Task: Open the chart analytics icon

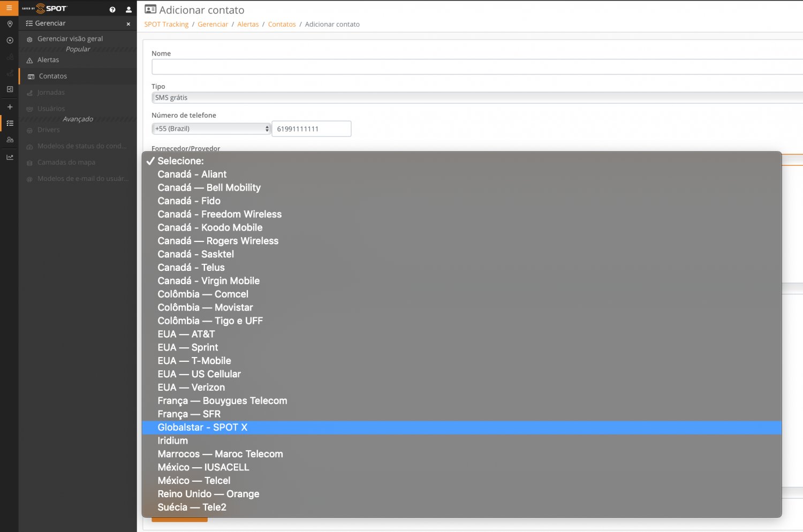Action: point(10,157)
